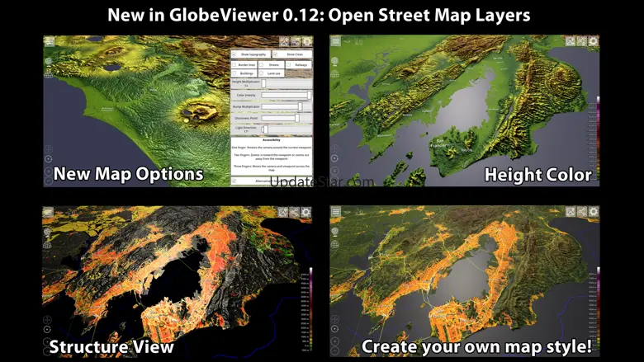Click the move crosshair icon in Height Color view

334,148
